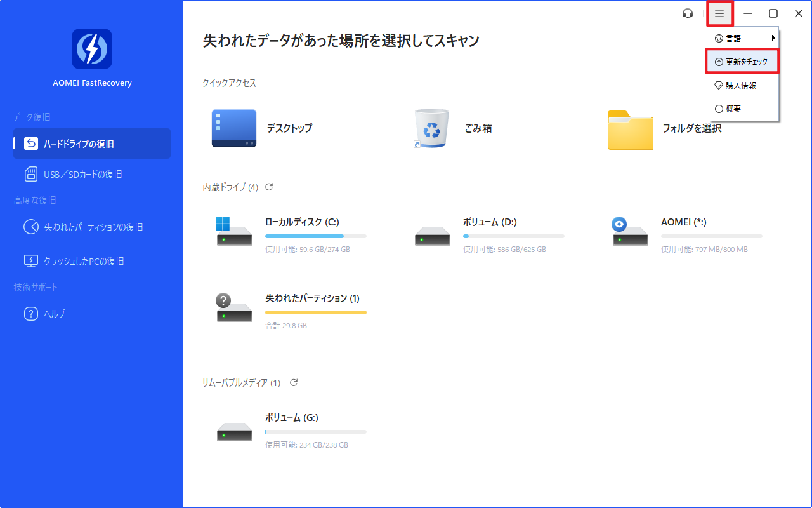Image resolution: width=812 pixels, height=508 pixels.
Task: Refresh the 内蔵ドライブ list
Action: click(x=269, y=187)
